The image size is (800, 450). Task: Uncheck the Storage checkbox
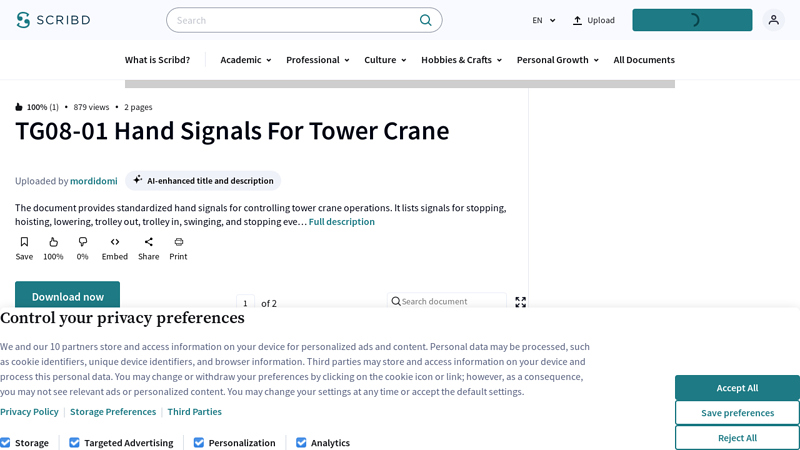point(5,442)
